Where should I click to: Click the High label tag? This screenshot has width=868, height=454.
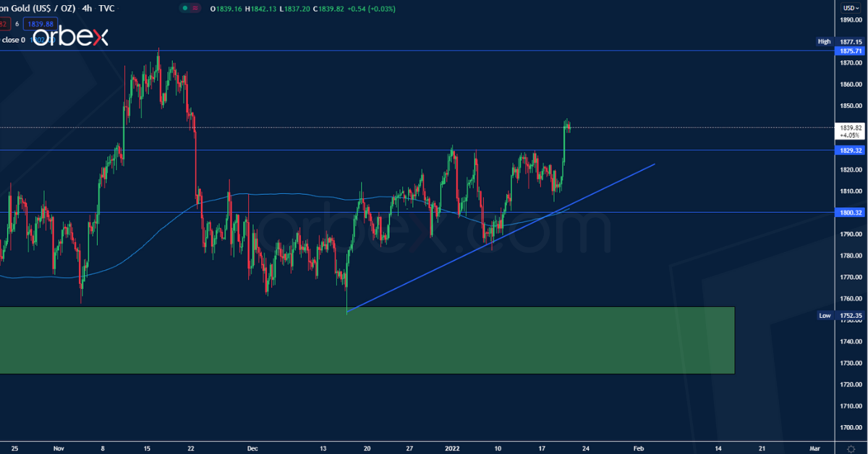(824, 42)
